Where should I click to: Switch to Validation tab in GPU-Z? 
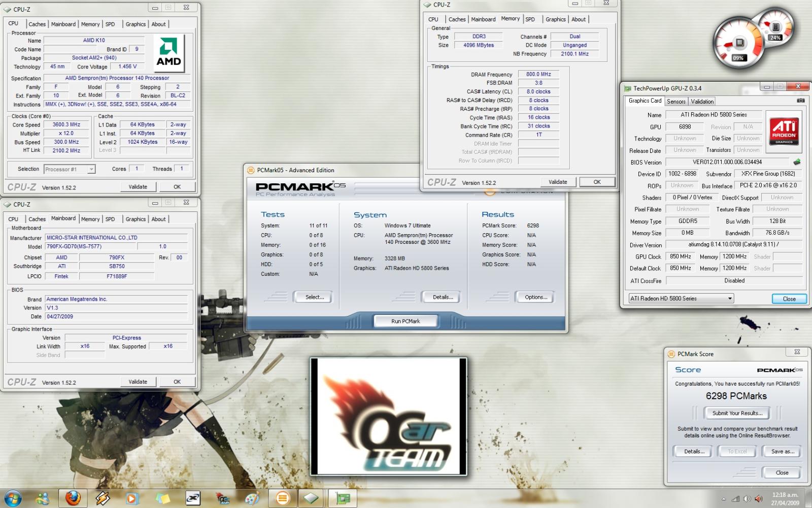pyautogui.click(x=702, y=101)
